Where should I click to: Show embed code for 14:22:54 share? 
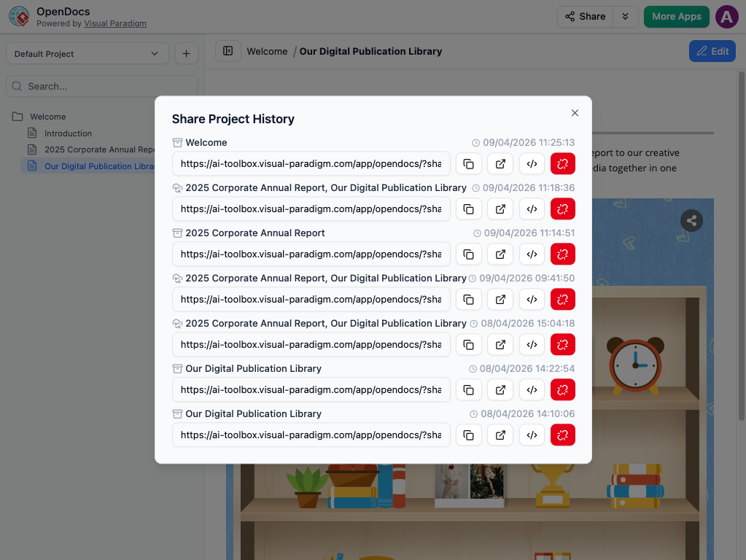[x=532, y=390]
